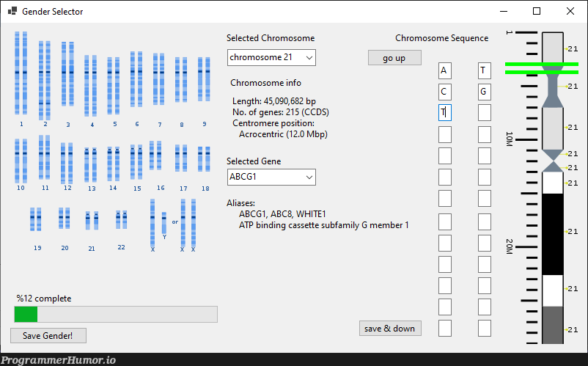This screenshot has width=588, height=366.
Task: Click the empty box beside the T entry
Action: [x=485, y=112]
